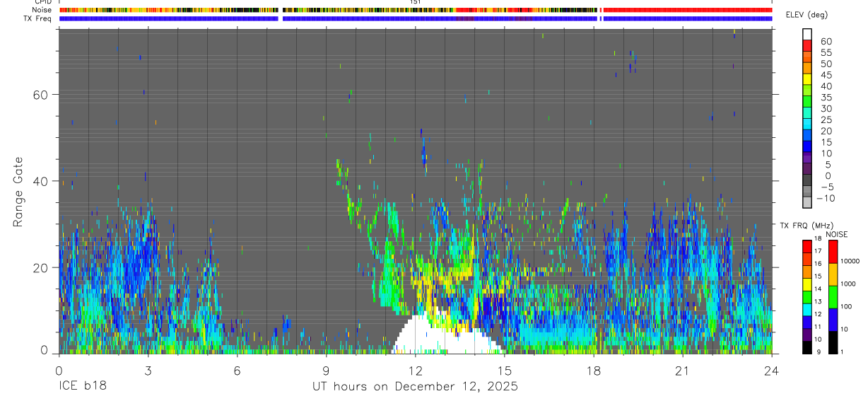The image size is (868, 401).
Task: Click the ICE b18 radar label
Action: [81, 387]
